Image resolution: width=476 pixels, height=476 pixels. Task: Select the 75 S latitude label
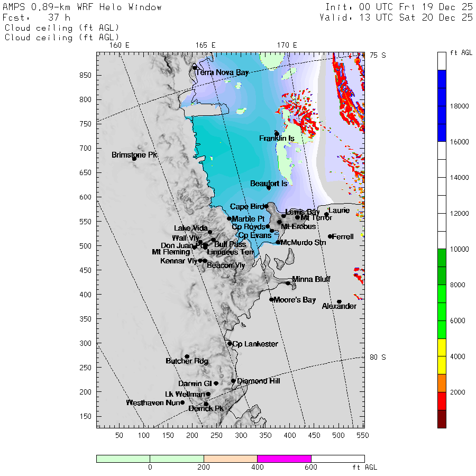[378, 55]
